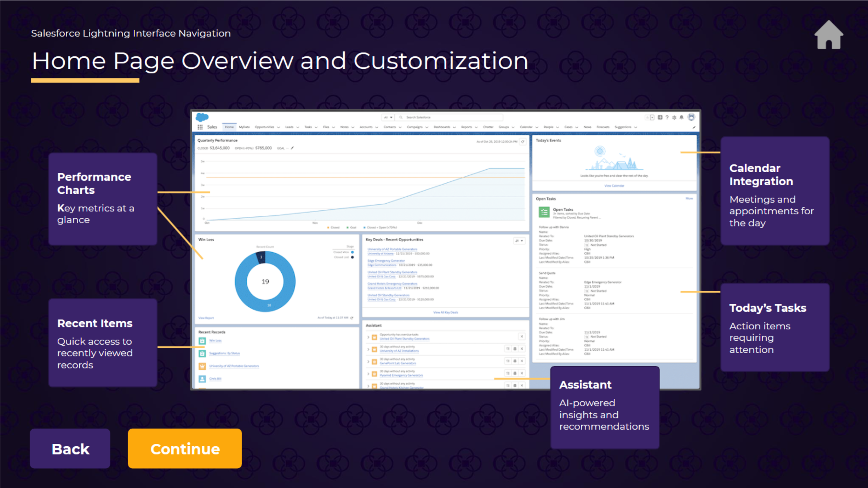This screenshot has width=868, height=488.
Task: Click the green Open Tasks list icon
Action: [x=544, y=212]
